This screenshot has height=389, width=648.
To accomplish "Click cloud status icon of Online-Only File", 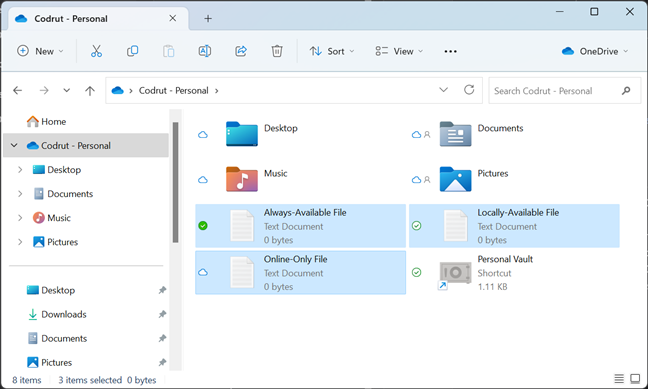I will click(203, 272).
